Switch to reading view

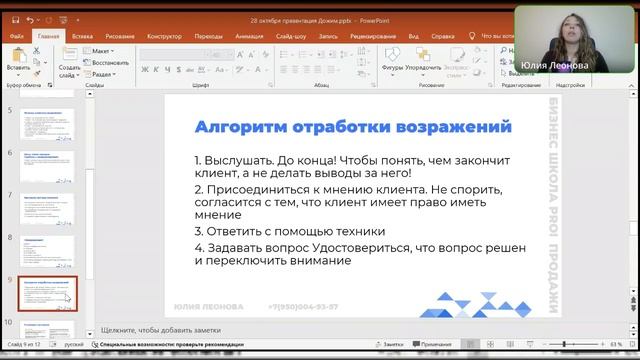pyautogui.click(x=510, y=344)
